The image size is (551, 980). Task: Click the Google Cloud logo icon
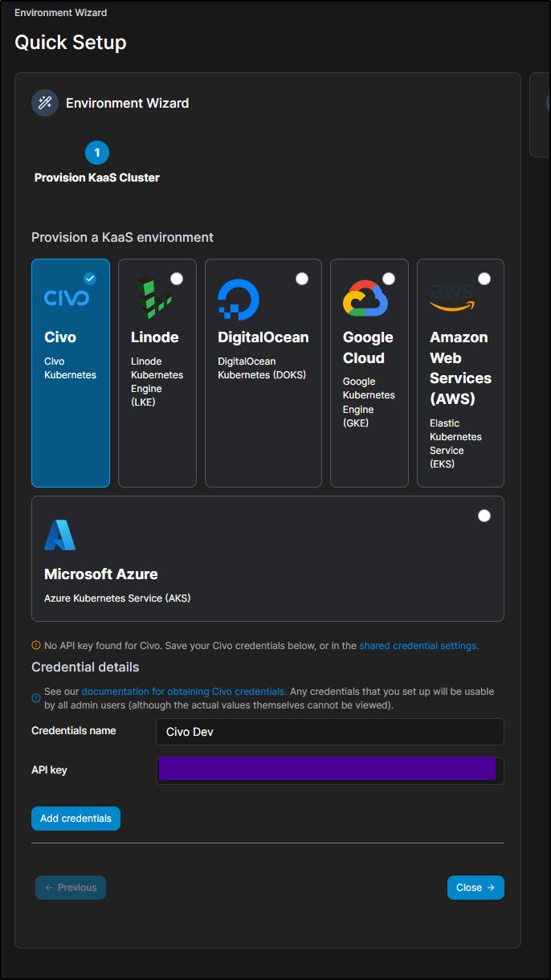365,299
